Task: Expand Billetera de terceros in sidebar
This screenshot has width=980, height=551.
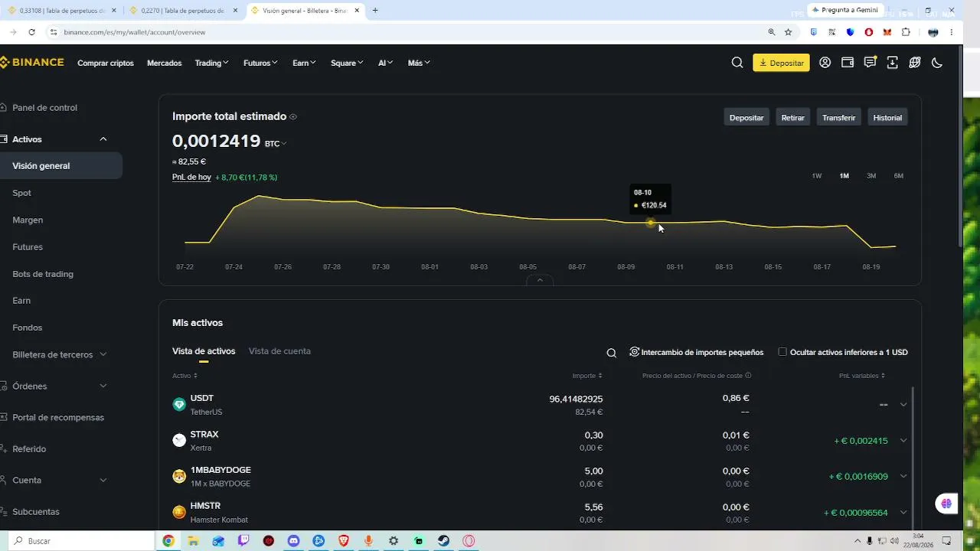Action: [103, 354]
